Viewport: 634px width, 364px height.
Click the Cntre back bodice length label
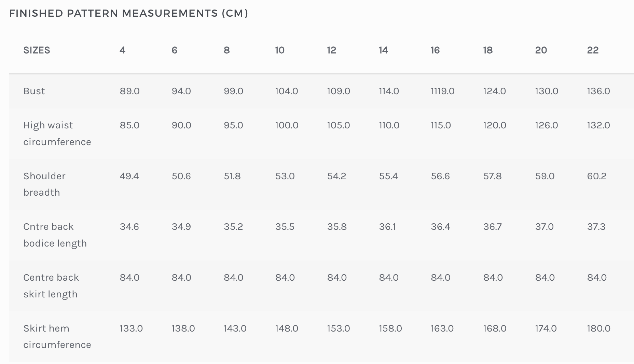55,235
